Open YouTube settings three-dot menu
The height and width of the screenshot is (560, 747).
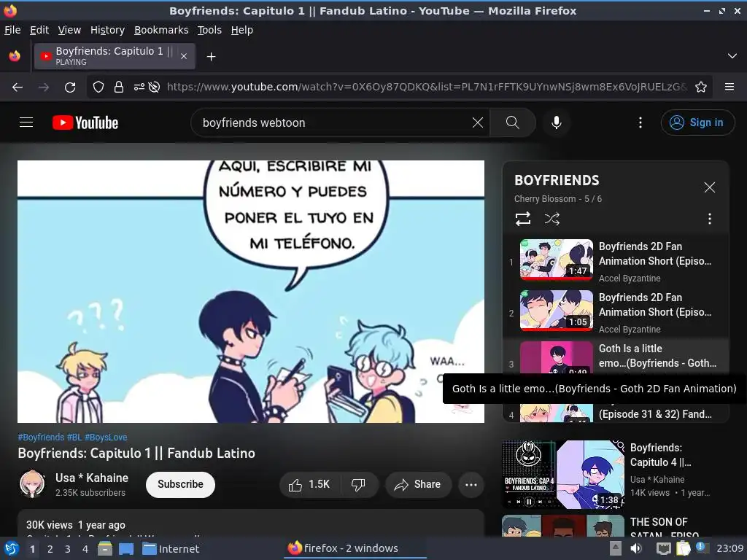click(x=640, y=122)
